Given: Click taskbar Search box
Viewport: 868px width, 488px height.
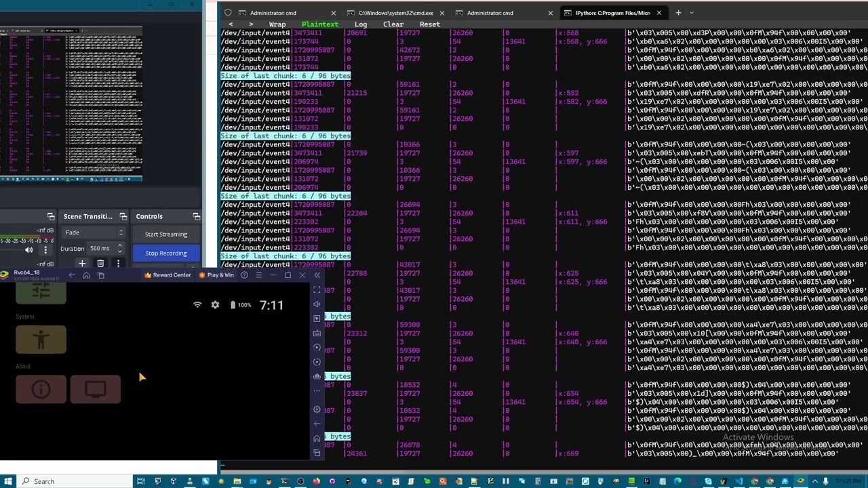Looking at the screenshot, I should click(75, 481).
